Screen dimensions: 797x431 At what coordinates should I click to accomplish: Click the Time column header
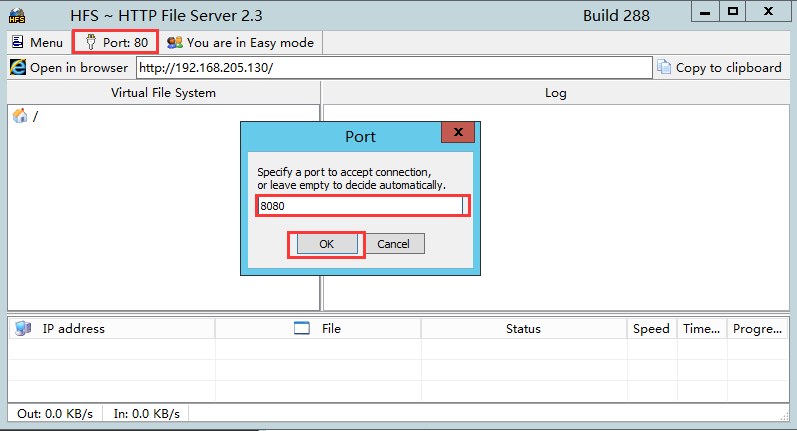pos(701,329)
